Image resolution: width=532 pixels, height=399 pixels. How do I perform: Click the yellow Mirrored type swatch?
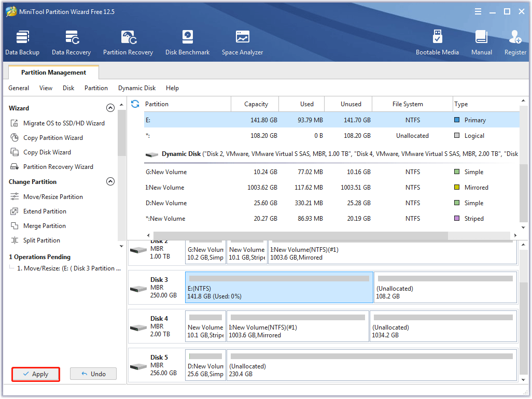coord(457,187)
